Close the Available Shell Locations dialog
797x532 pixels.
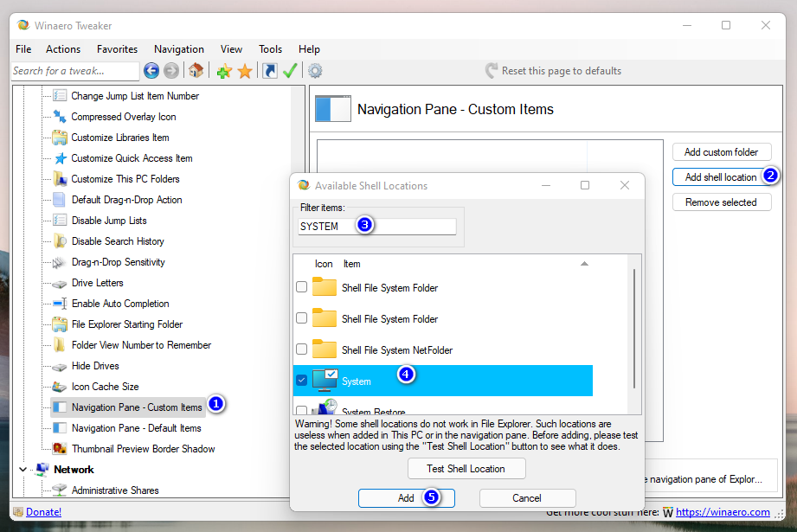point(625,185)
